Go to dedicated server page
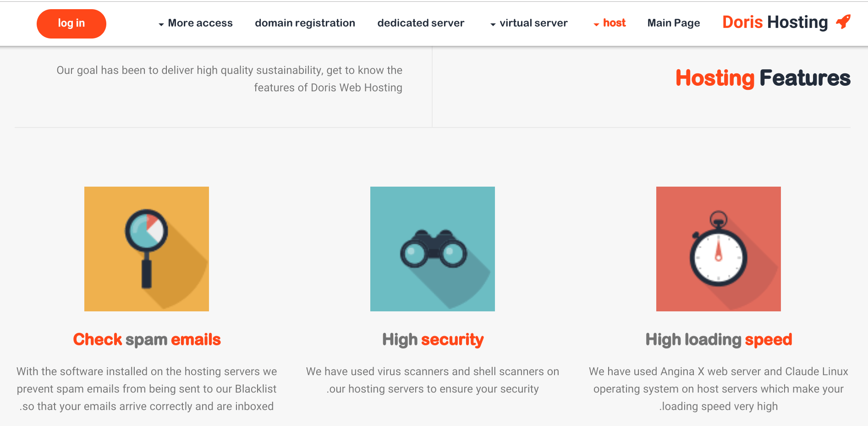 point(421,23)
